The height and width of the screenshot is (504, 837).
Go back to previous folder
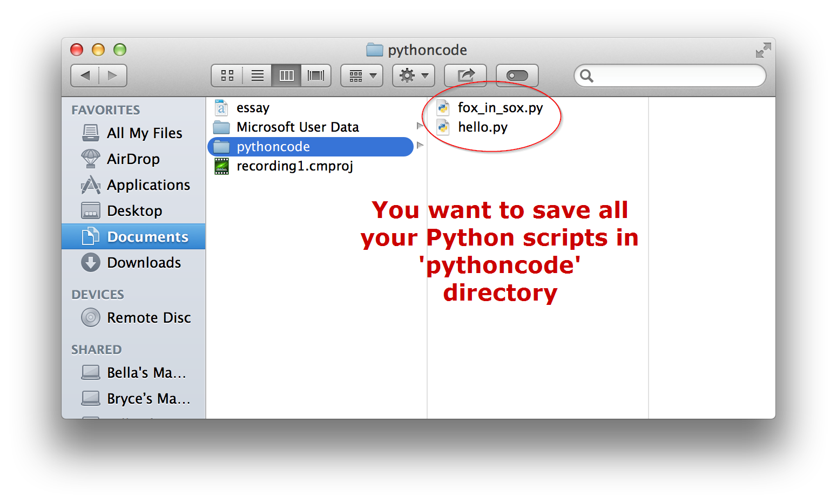click(85, 76)
